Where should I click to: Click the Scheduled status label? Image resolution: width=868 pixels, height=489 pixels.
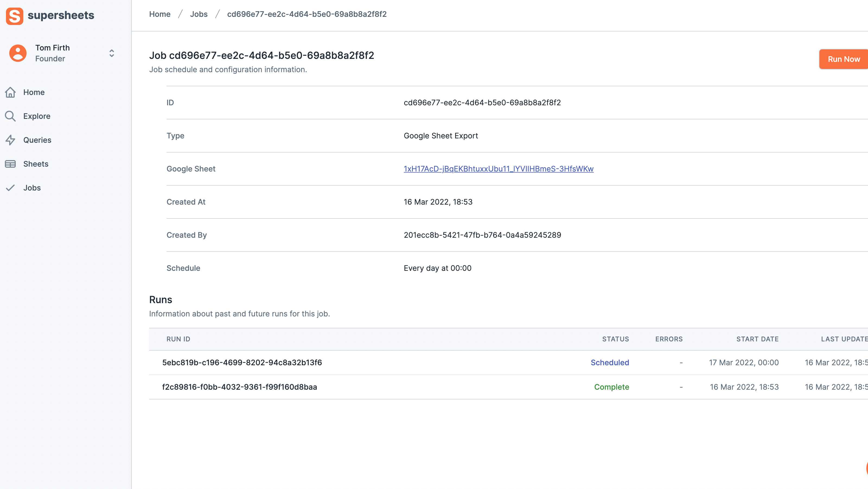coord(609,363)
